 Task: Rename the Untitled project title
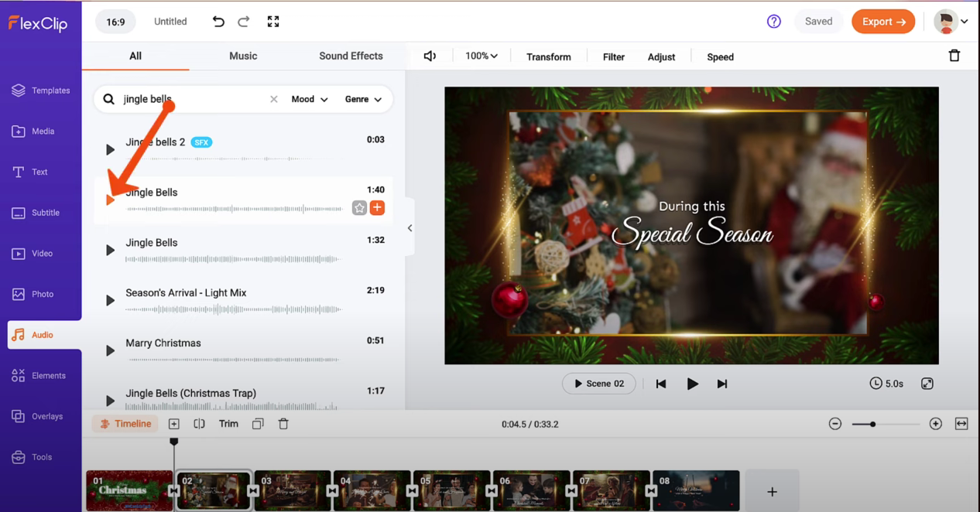pos(170,22)
